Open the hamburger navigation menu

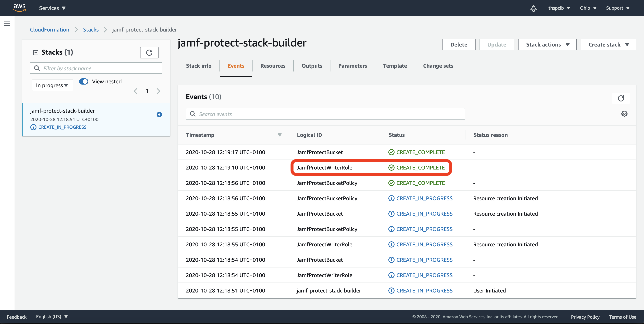pos(7,24)
